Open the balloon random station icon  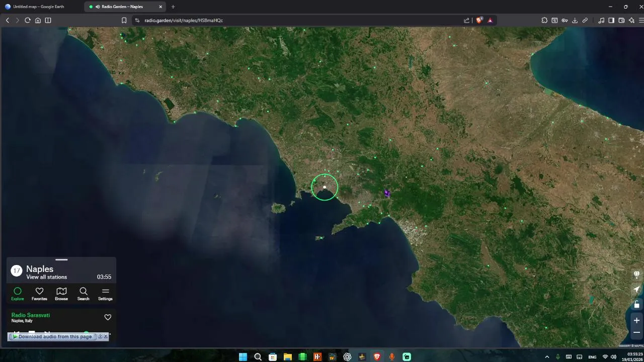(x=636, y=275)
